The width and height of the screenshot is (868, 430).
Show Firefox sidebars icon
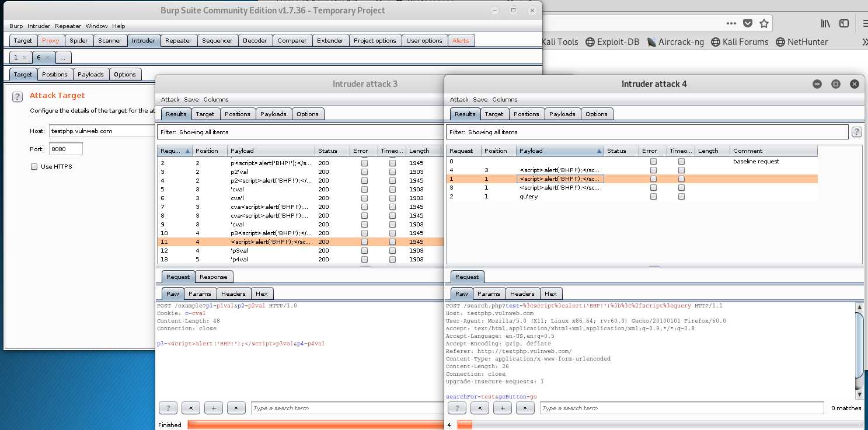click(844, 23)
